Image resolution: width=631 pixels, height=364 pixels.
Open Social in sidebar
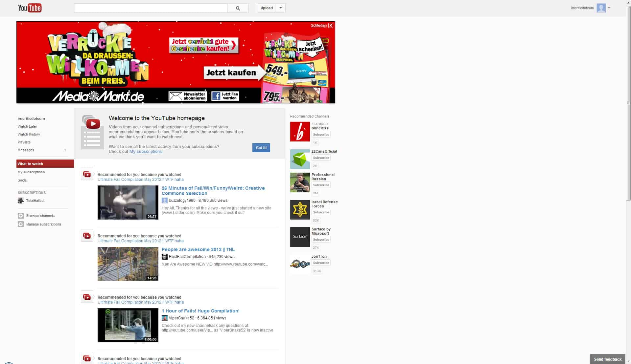(x=23, y=180)
